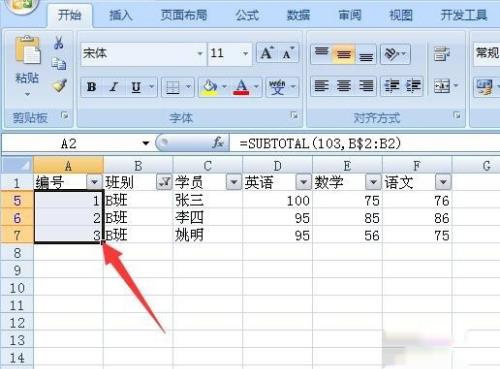The height and width of the screenshot is (369, 500).
Task: Open the 数学 column filter dropdown
Action: click(373, 182)
